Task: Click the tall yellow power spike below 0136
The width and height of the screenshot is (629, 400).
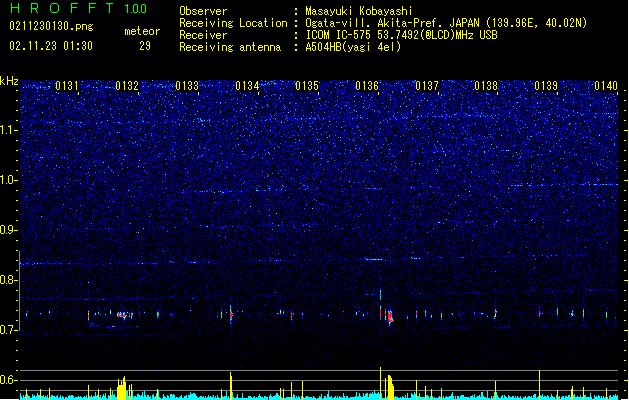Action: click(380, 383)
